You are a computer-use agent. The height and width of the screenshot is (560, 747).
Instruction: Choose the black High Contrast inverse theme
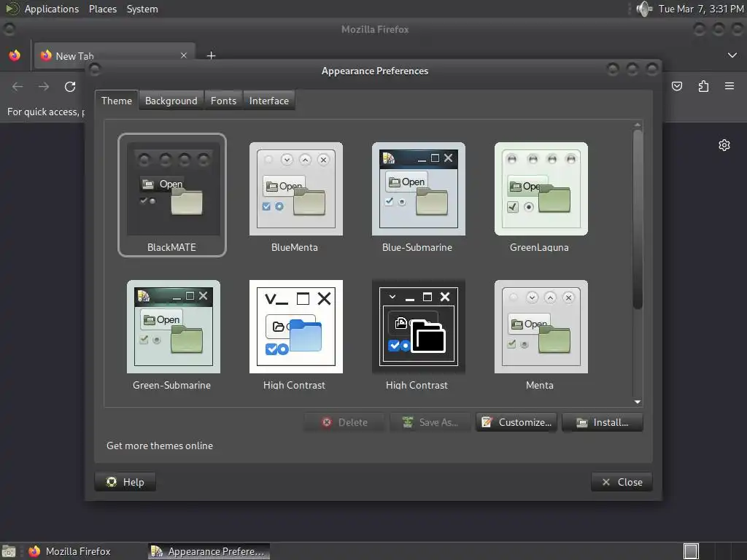pos(418,332)
